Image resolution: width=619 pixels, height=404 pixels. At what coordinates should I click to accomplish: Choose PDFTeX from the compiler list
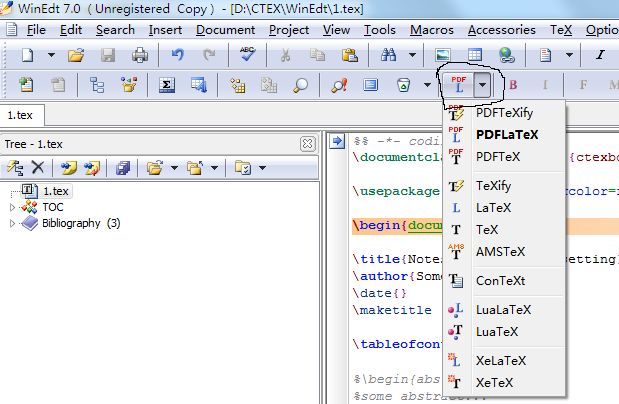tap(505, 157)
